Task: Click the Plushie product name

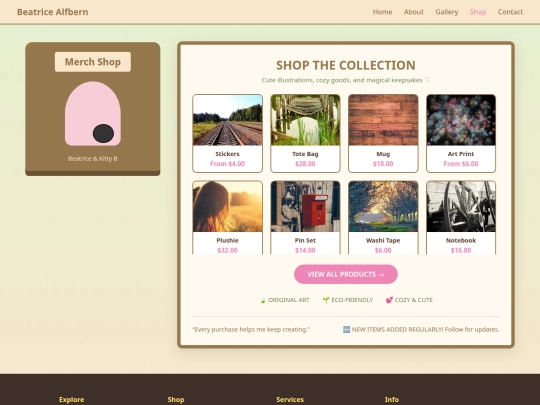Action: point(227,240)
